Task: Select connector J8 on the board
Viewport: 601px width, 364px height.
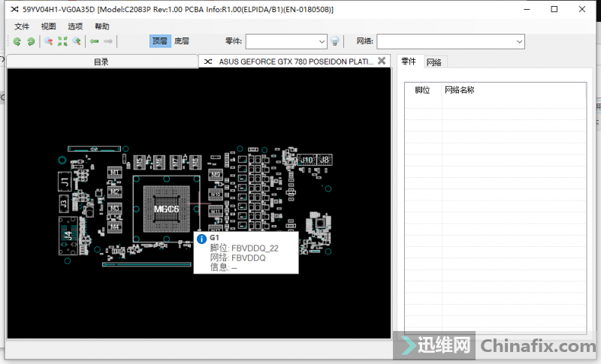Action: [x=325, y=160]
